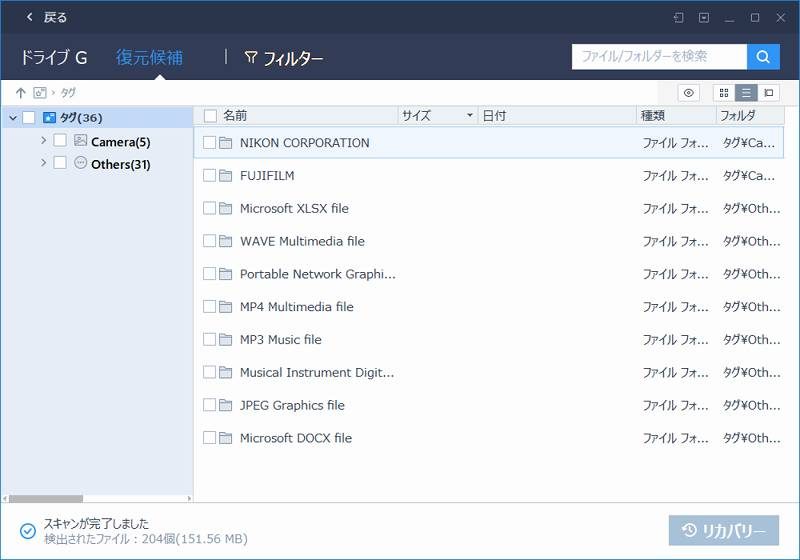This screenshot has height=560, width=800.
Task: Click the title bar dropdown menu icon
Action: pyautogui.click(x=704, y=17)
